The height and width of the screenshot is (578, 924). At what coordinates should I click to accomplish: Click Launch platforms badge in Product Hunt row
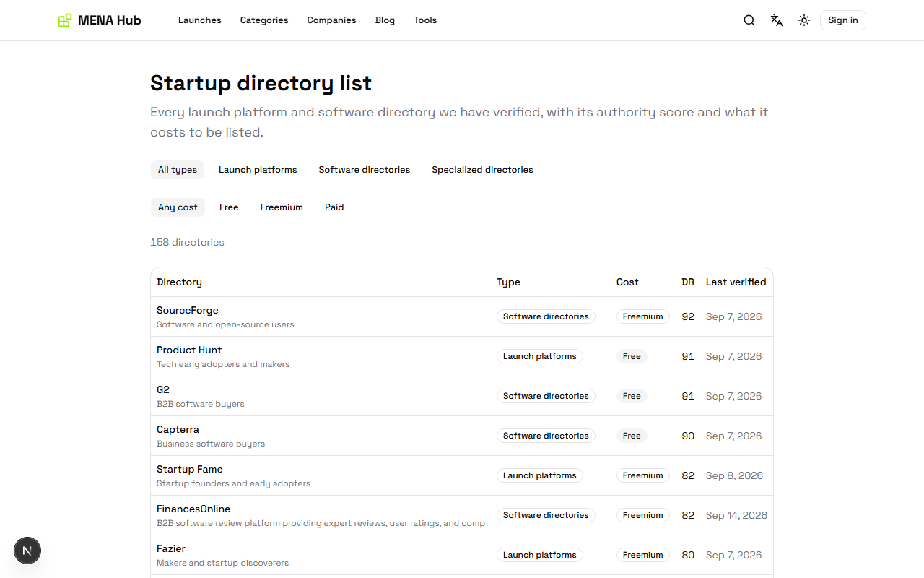(540, 356)
